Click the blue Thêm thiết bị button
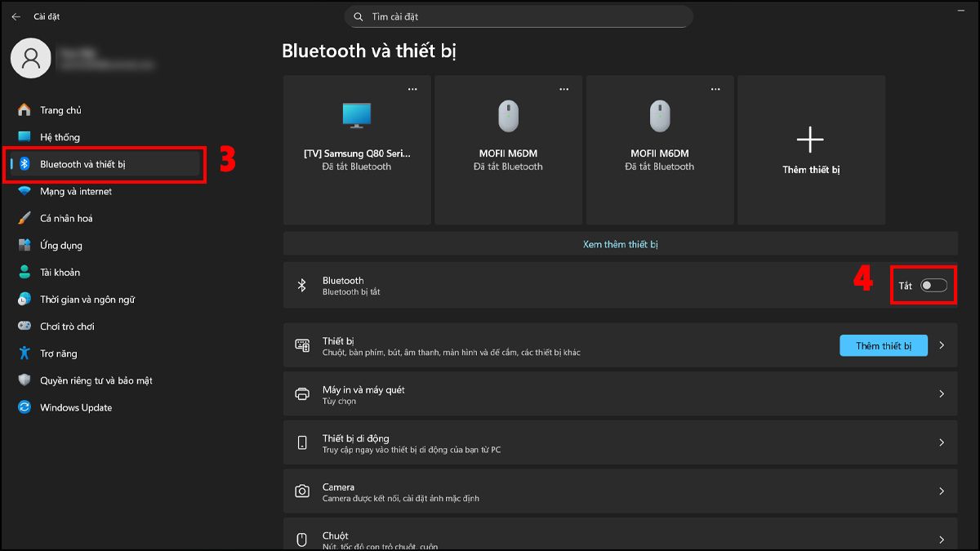This screenshot has width=980, height=551. click(884, 345)
